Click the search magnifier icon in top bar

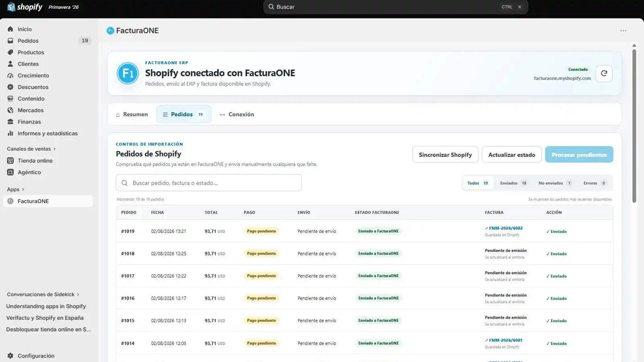(x=271, y=7)
